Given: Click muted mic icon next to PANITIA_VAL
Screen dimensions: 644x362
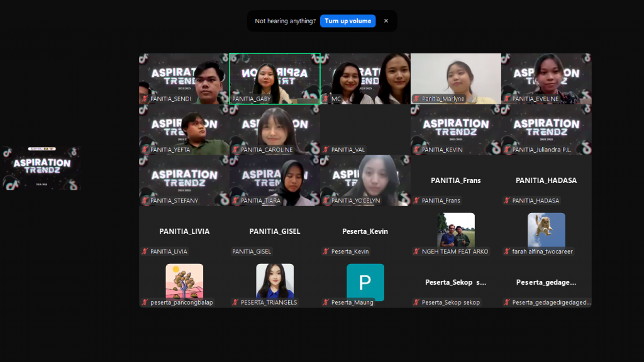Looking at the screenshot, I should pyautogui.click(x=326, y=150).
